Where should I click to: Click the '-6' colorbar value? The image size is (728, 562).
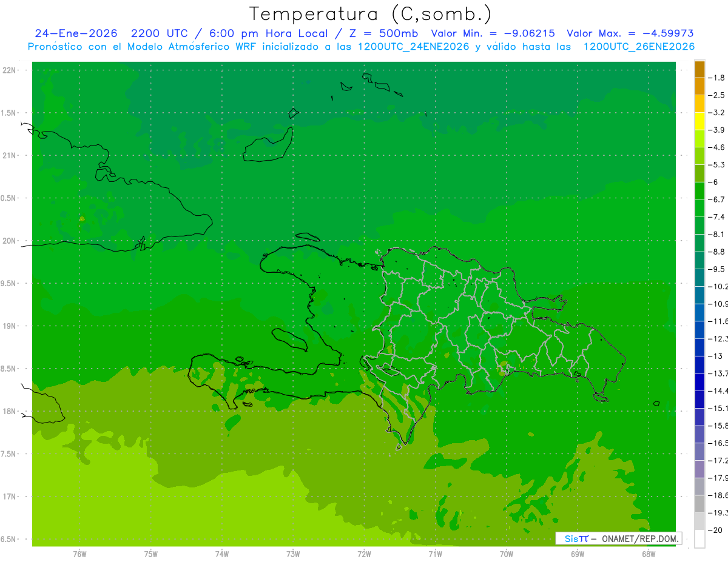[713, 182]
